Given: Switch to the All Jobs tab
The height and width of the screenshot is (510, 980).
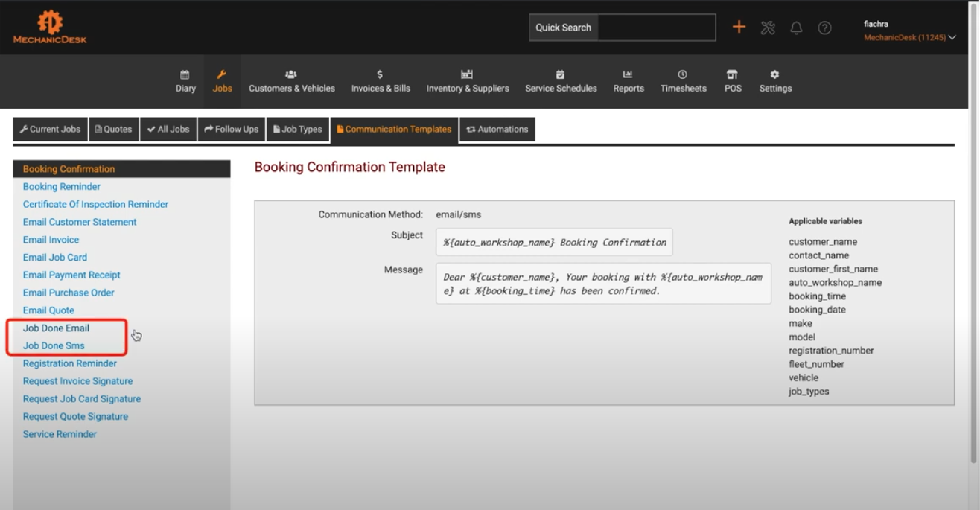Looking at the screenshot, I should pos(168,129).
